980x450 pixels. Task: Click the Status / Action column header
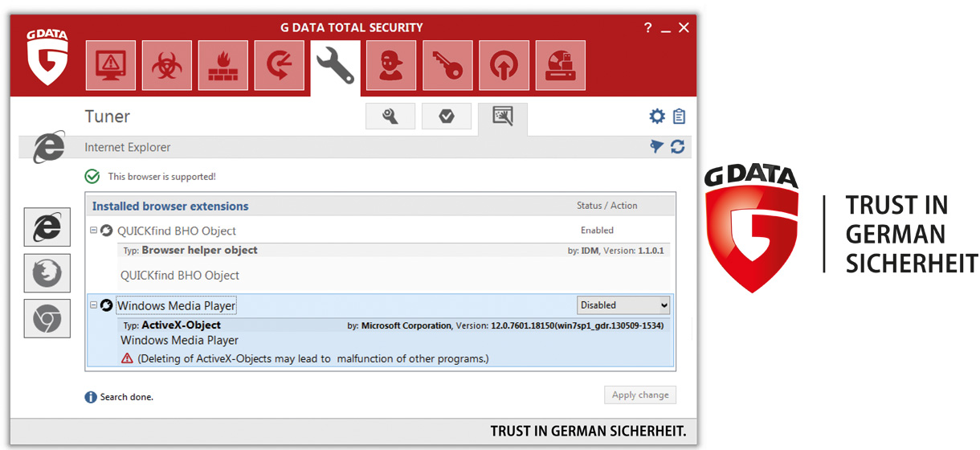tap(606, 206)
